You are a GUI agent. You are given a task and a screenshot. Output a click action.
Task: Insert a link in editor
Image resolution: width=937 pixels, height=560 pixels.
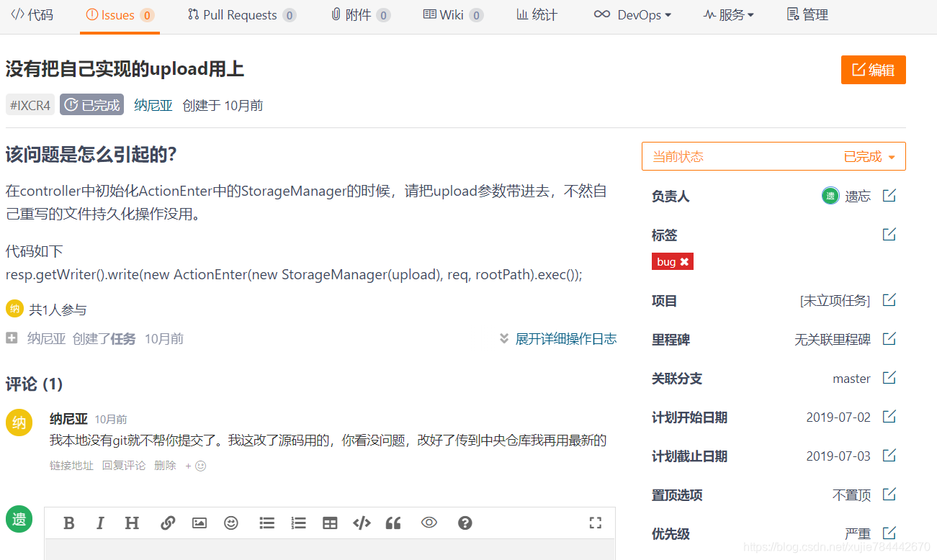168,523
